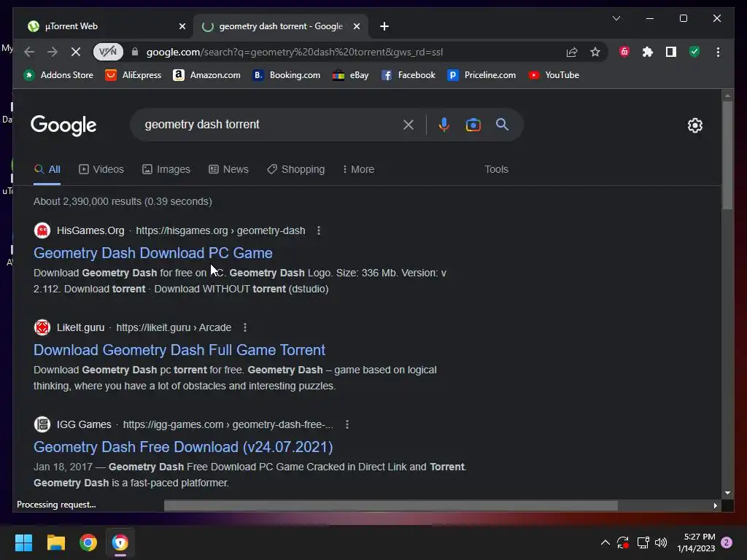Switch to the µTorrent Web tab
This screenshot has height=560, width=747.
[x=102, y=26]
